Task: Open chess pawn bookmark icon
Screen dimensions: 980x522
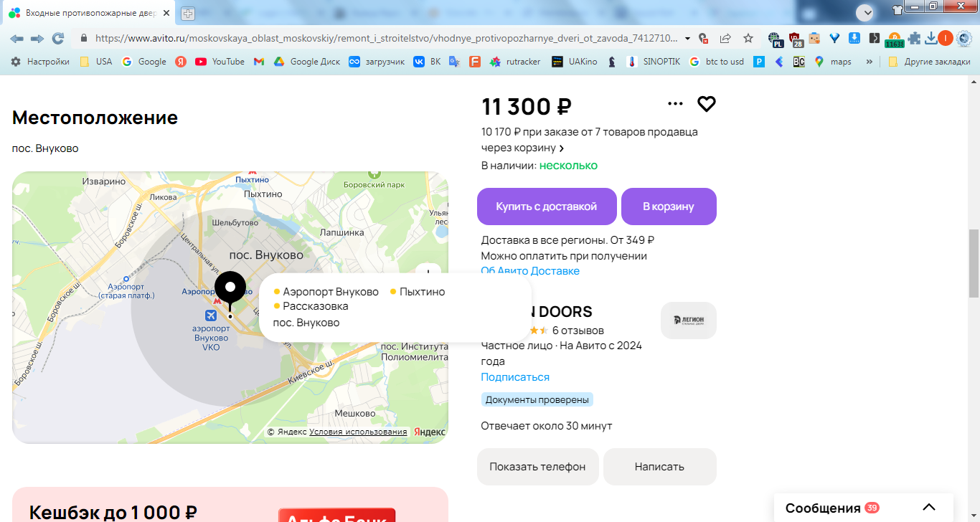Action: pyautogui.click(x=611, y=62)
